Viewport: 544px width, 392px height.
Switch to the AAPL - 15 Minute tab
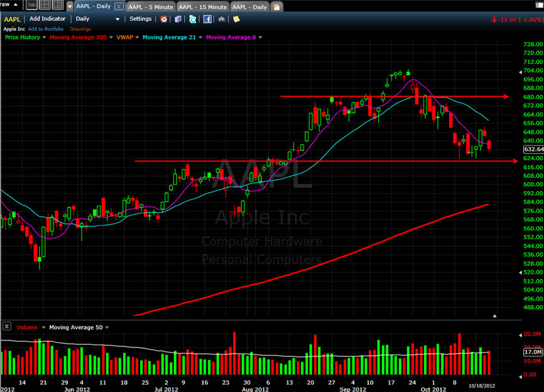[x=203, y=7]
